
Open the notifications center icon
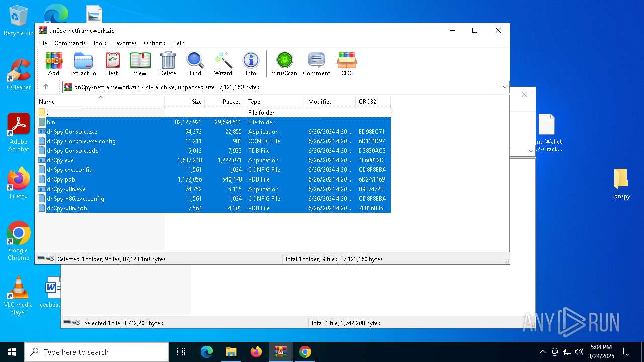pyautogui.click(x=627, y=352)
